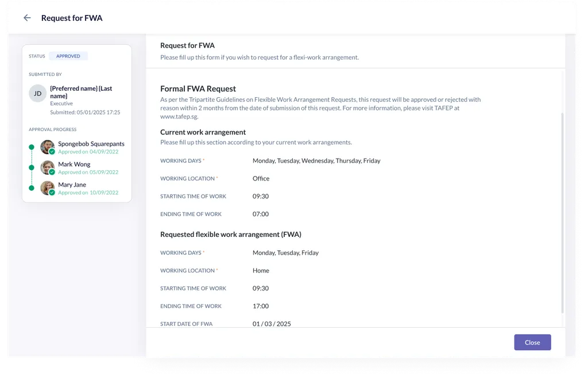Click green progress dot next to Mary Jane
The height and width of the screenshot is (380, 588).
[32, 188]
